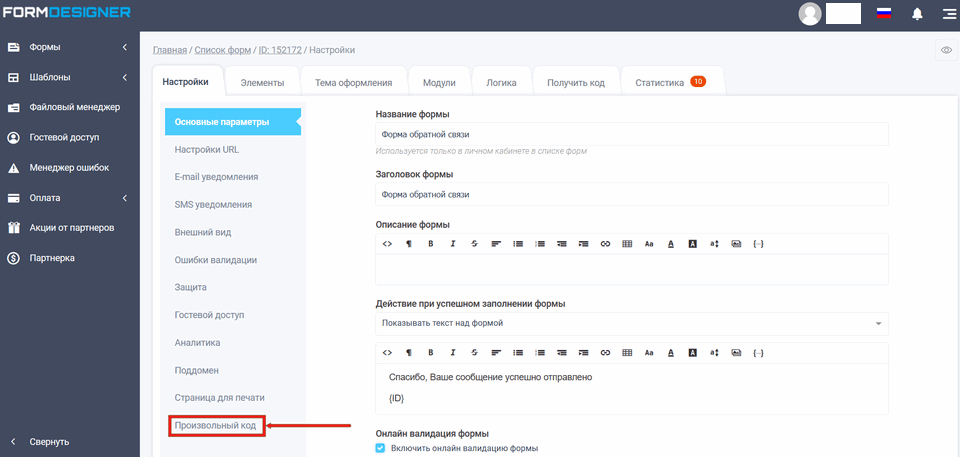The height and width of the screenshot is (457, 960).
Task: Click bold icon in the form description toolbar
Action: tap(430, 243)
